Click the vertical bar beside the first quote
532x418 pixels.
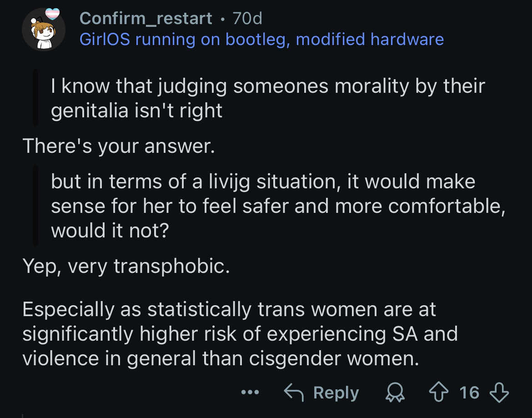(x=35, y=98)
